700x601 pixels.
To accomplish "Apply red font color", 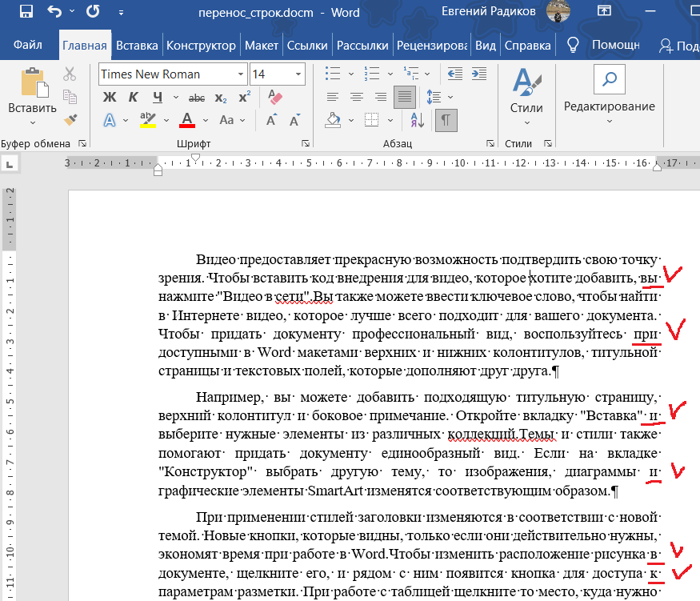I will click(187, 120).
